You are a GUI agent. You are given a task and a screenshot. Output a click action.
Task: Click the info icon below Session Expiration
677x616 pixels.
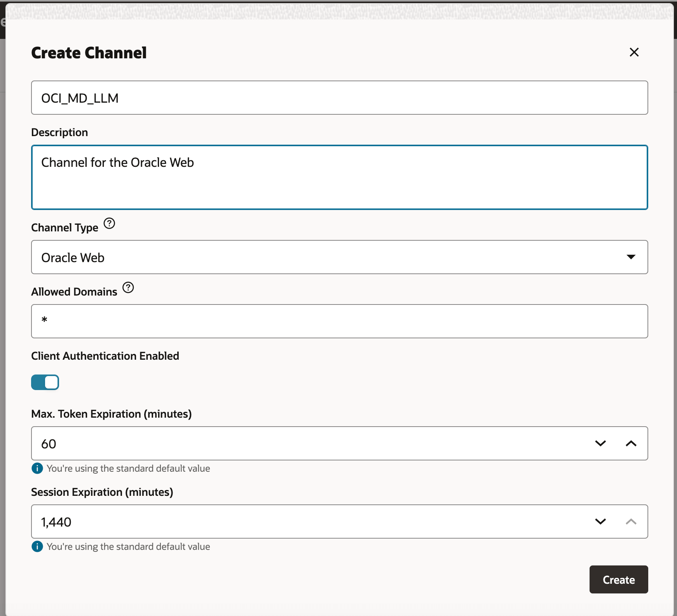(37, 546)
